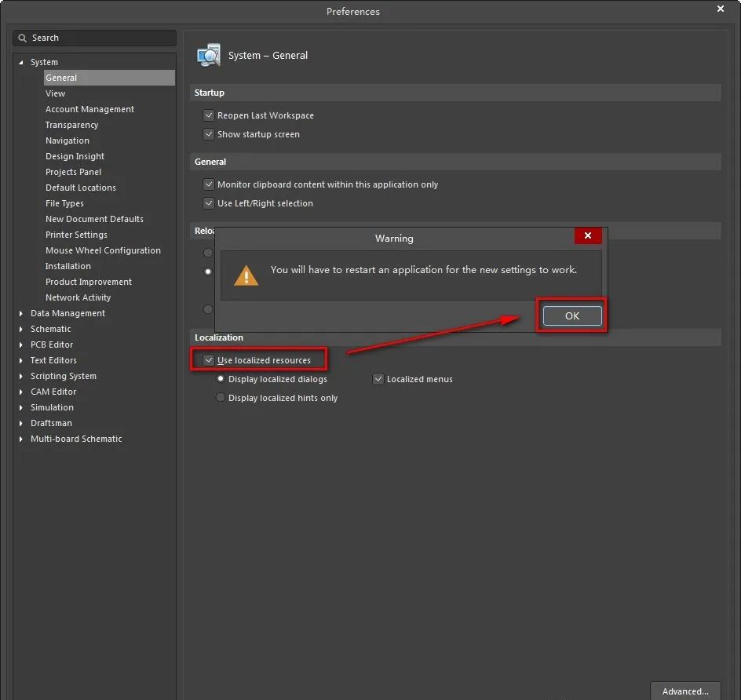This screenshot has height=700, width=741.
Task: Uncheck Use localized resources
Action: tap(209, 360)
